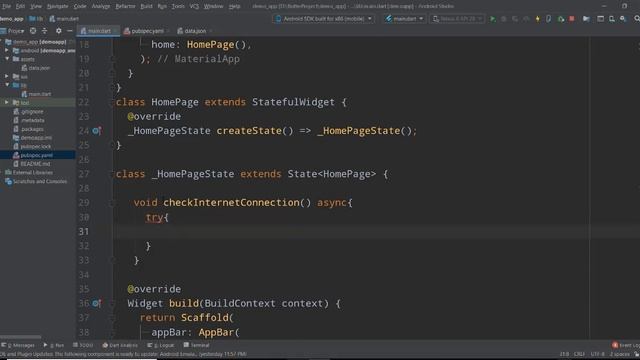
Task: Click the override gutter icon on line 36
Action: pos(96,303)
